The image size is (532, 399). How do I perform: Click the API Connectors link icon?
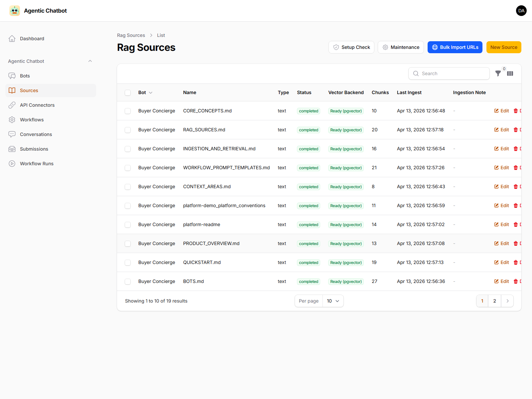[x=12, y=105]
